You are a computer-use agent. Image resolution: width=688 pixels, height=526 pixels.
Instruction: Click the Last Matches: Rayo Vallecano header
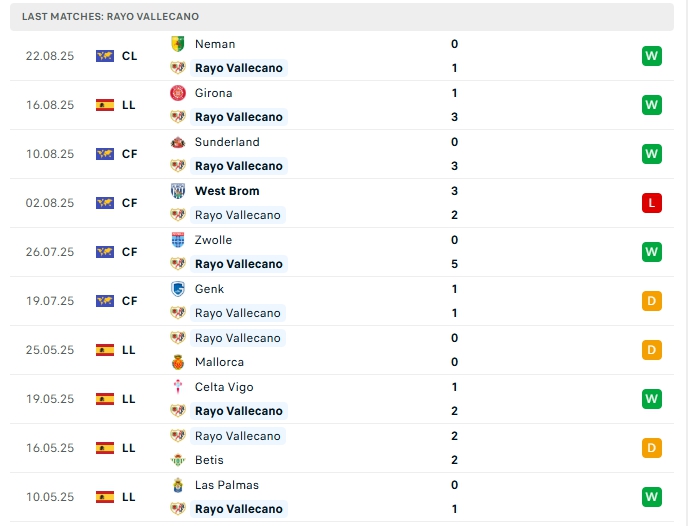110,17
